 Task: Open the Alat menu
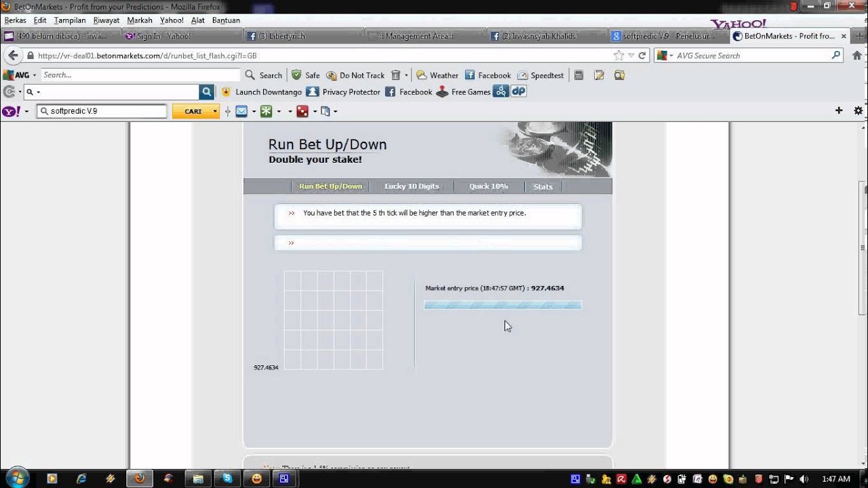(198, 20)
